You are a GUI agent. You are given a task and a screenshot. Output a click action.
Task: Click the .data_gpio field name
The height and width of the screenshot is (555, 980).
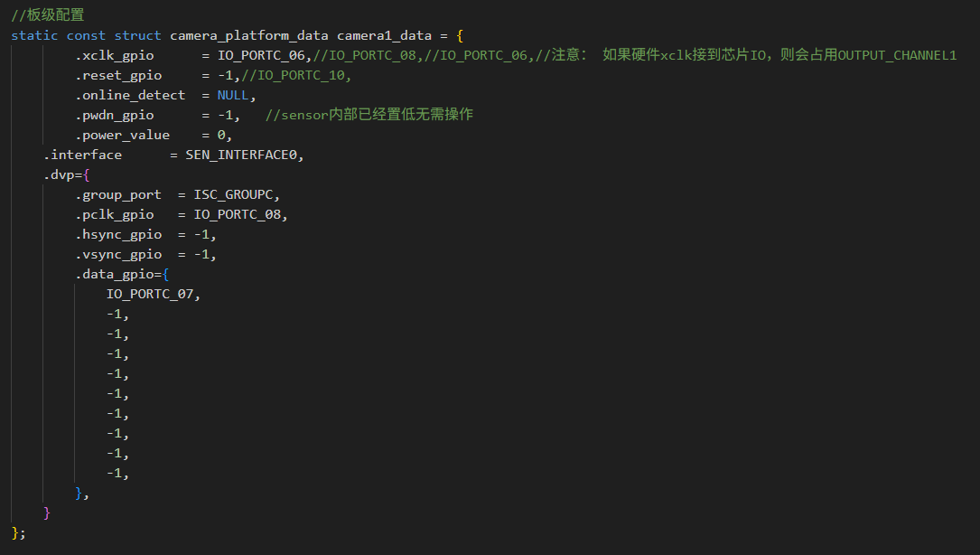115,275
